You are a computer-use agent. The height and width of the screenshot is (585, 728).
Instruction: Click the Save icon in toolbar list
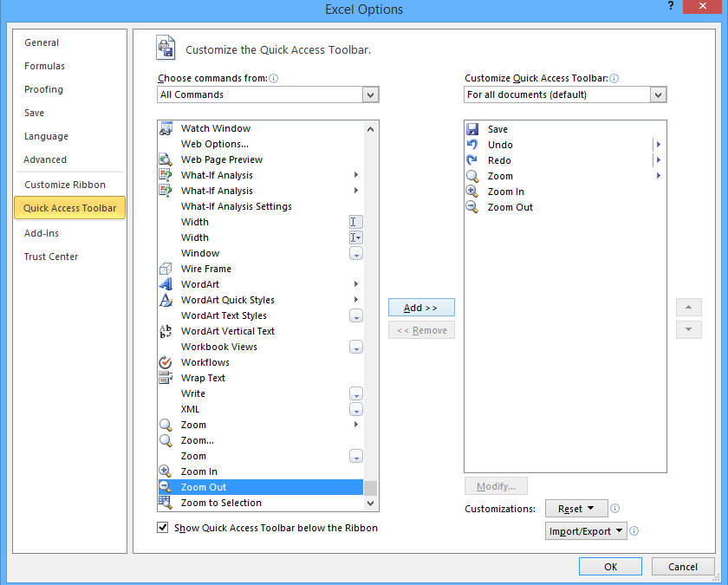click(x=472, y=129)
